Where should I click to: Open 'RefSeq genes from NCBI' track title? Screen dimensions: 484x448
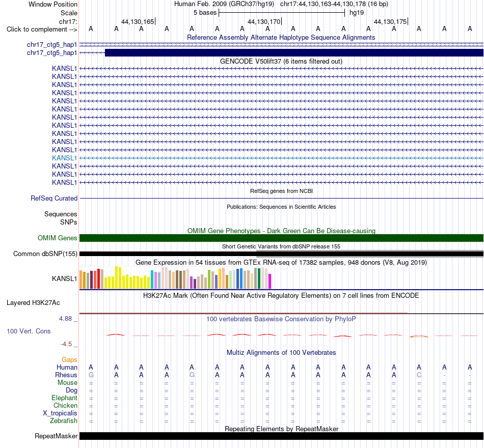click(281, 191)
